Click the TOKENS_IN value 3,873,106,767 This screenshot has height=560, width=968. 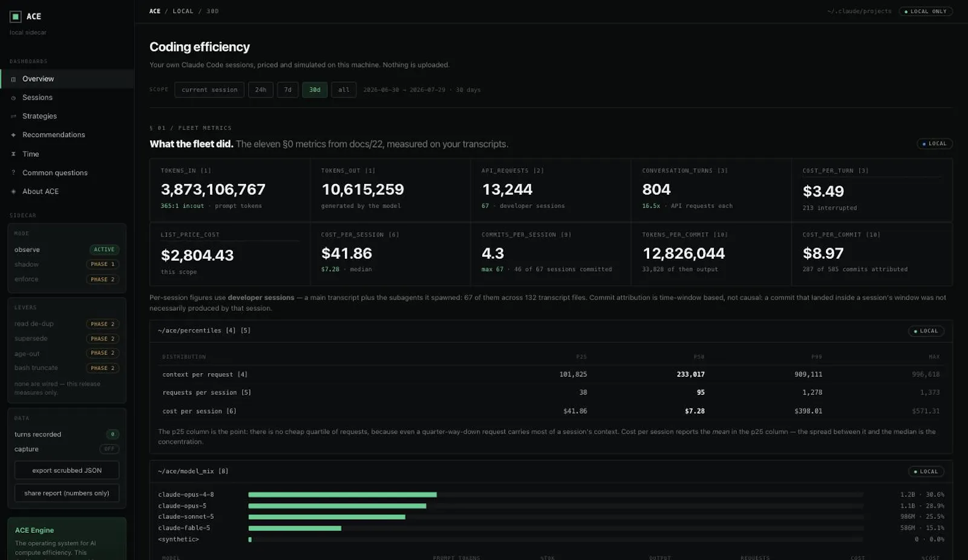(x=213, y=189)
